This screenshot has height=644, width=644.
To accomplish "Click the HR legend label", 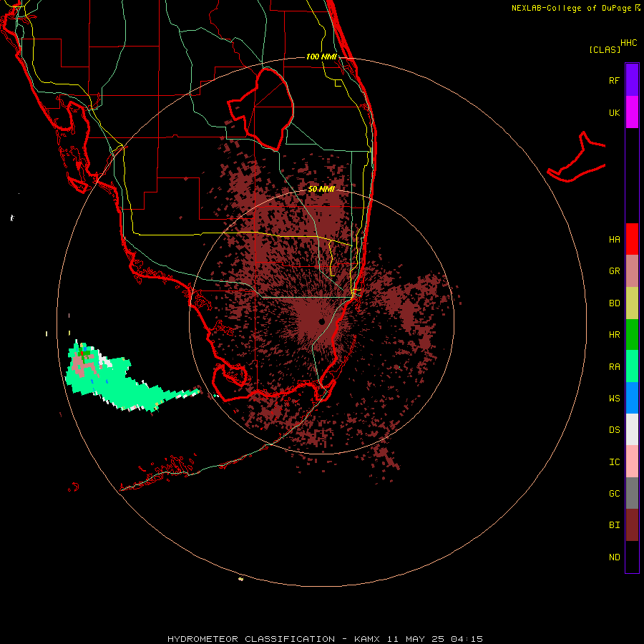I will point(614,335).
